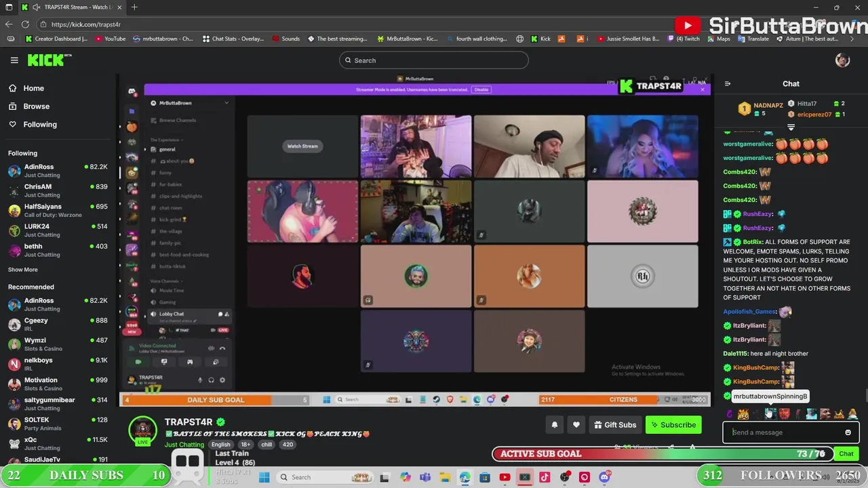Open Cgeezy recommended channel
Image resolution: width=868 pixels, height=488 pixels.
pos(58,325)
